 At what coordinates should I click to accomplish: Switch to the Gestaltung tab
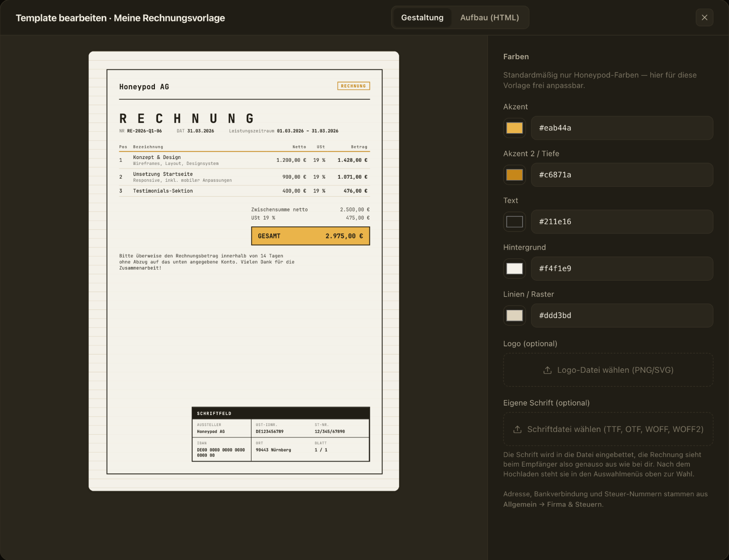pyautogui.click(x=422, y=17)
